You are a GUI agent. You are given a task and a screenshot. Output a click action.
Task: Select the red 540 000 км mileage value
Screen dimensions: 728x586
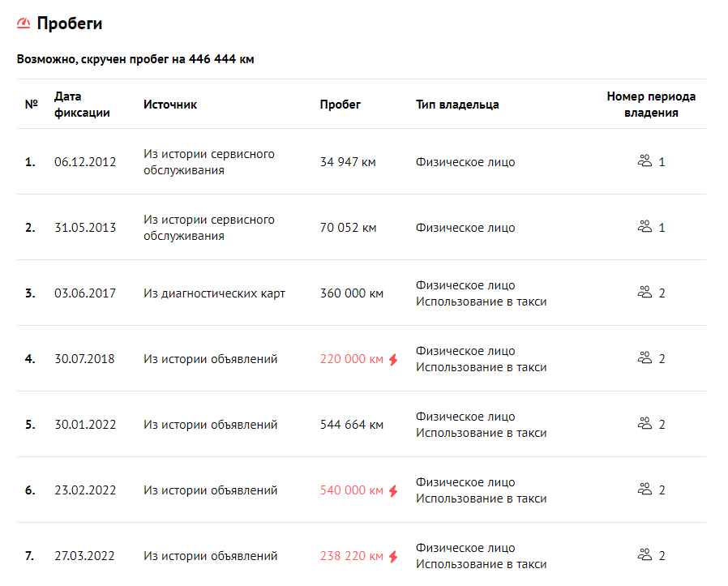pos(352,490)
